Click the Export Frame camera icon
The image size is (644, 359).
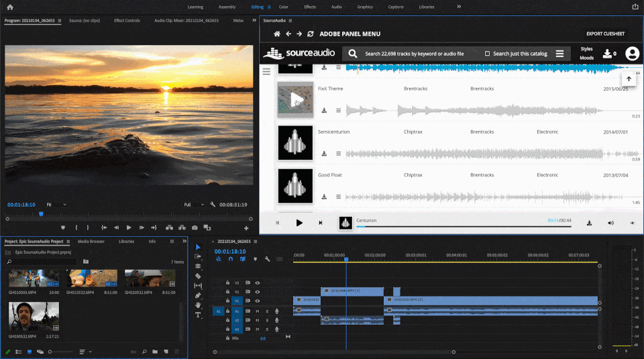point(195,227)
